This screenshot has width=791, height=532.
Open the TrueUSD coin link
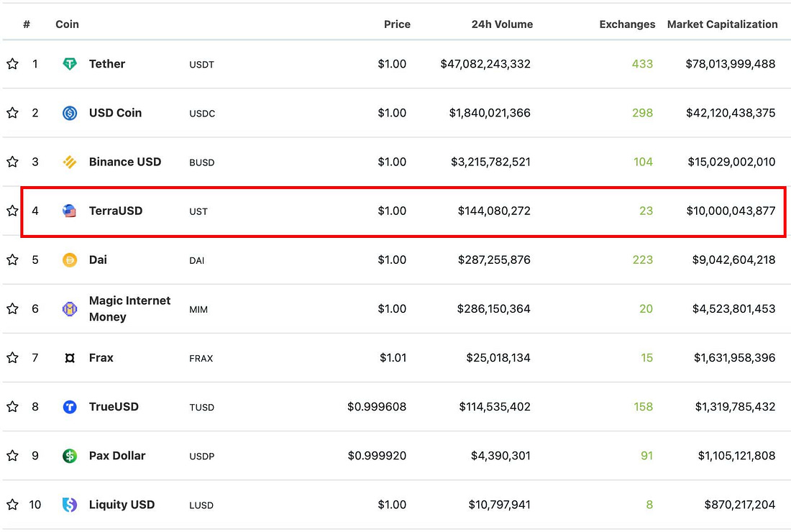114,406
